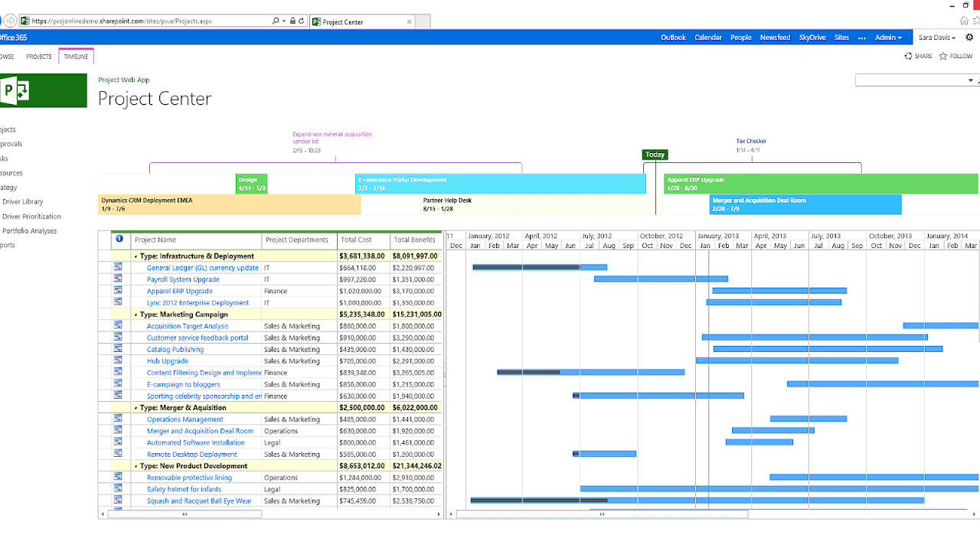The image size is (980, 551).
Task: Open People from the top navigation
Action: 741,37
